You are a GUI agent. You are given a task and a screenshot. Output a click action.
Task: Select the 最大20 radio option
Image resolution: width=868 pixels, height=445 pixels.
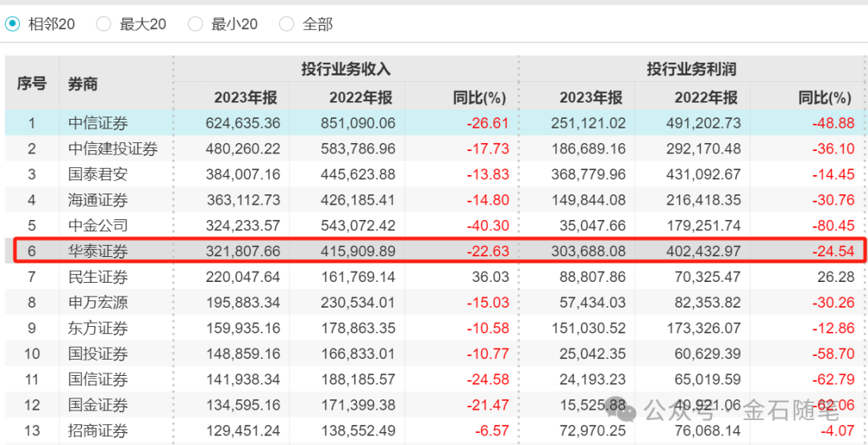pos(104,24)
